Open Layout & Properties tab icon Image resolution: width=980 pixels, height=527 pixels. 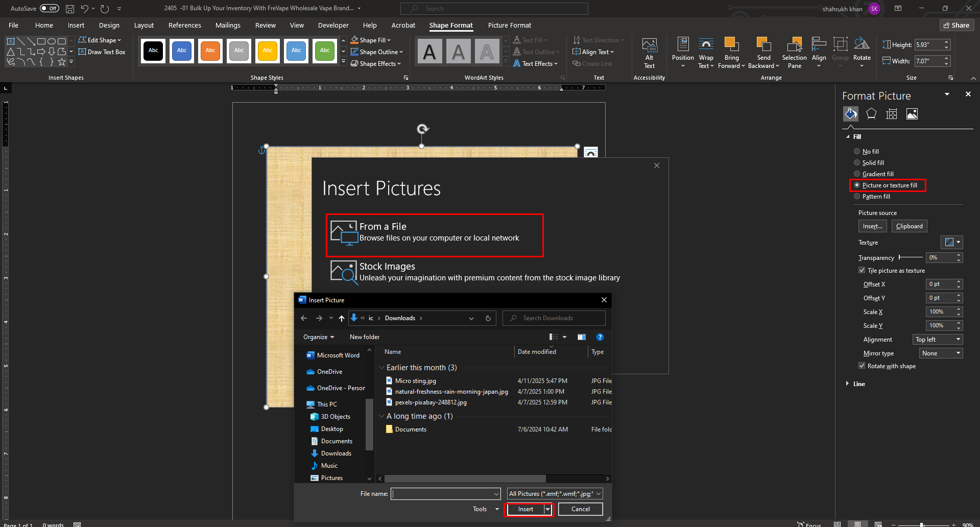(x=892, y=114)
